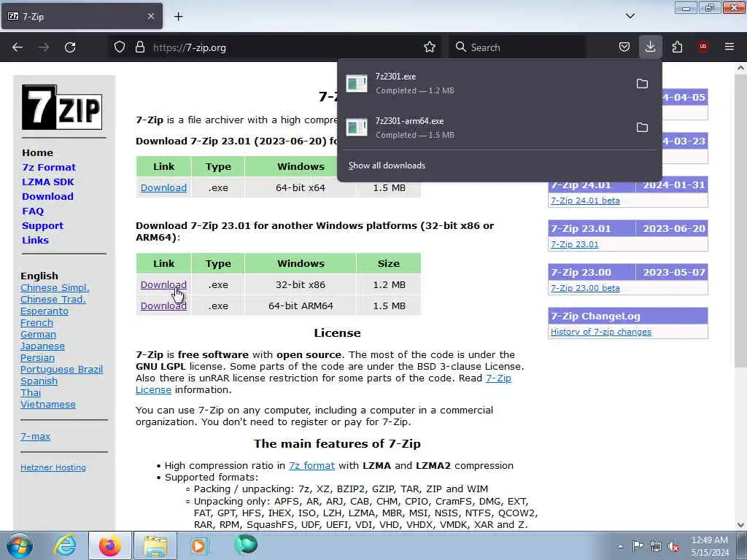The width and height of the screenshot is (747, 560).
Task: Open the Links sidebar page
Action: coord(35,241)
